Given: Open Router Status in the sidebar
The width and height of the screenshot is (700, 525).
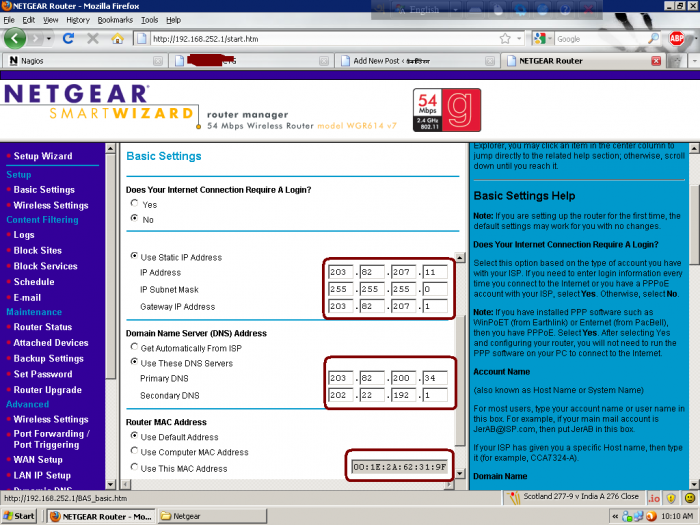Looking at the screenshot, I should (x=42, y=327).
